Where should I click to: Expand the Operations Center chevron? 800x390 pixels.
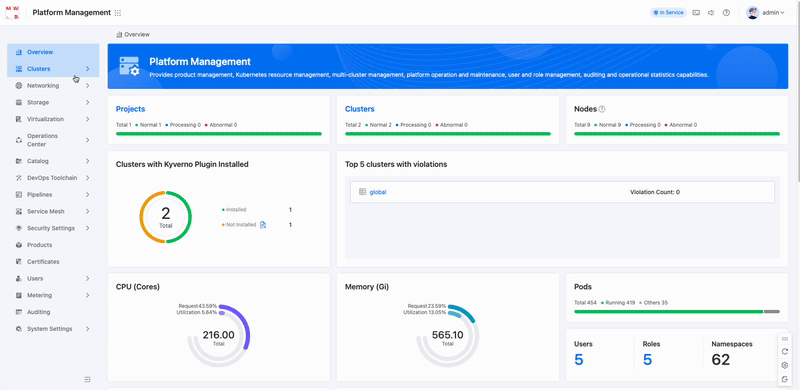(x=87, y=140)
